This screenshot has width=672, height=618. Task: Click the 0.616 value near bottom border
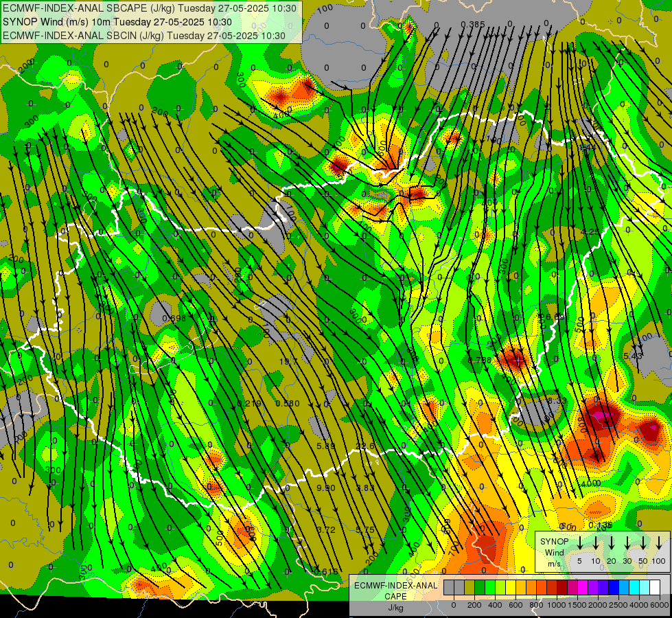click(326, 572)
